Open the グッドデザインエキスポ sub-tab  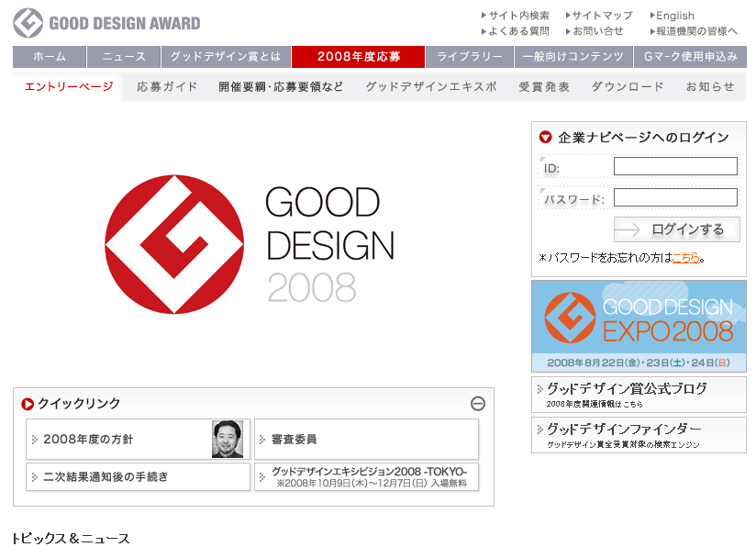pos(431,87)
